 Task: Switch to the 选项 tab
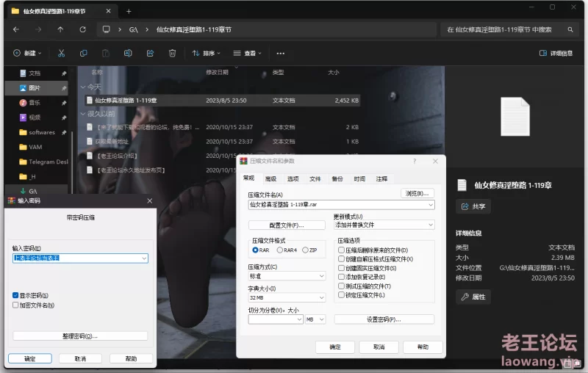[x=293, y=179]
